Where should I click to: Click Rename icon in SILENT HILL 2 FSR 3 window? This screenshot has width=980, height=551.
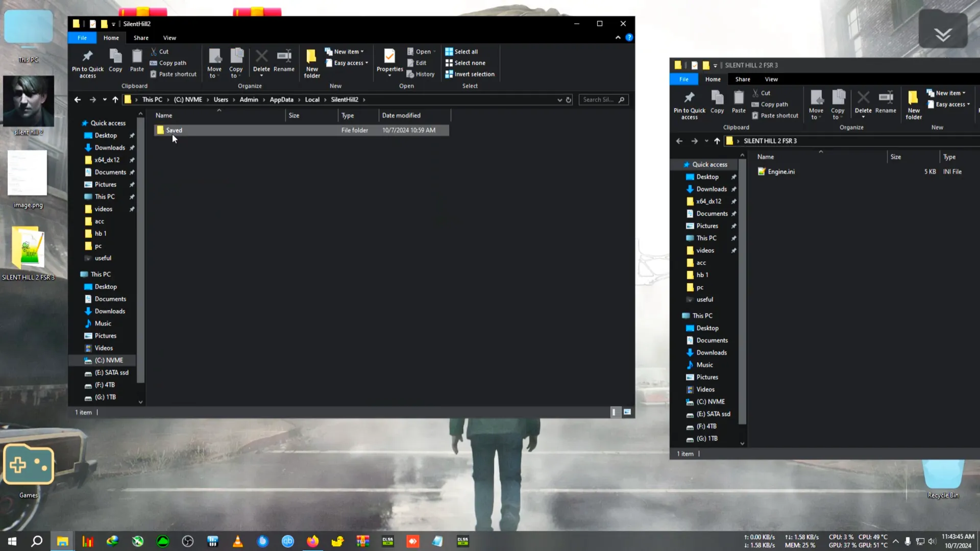pyautogui.click(x=886, y=102)
